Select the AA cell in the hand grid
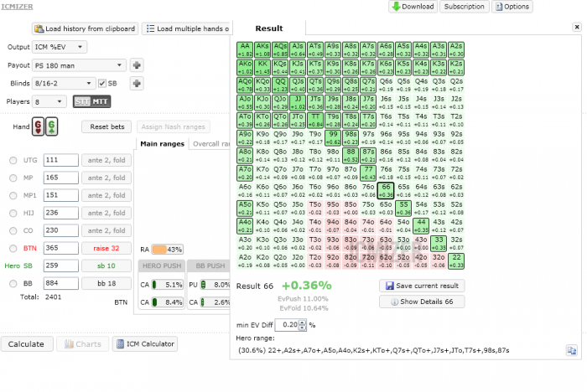This screenshot has width=587, height=392. pyautogui.click(x=245, y=49)
